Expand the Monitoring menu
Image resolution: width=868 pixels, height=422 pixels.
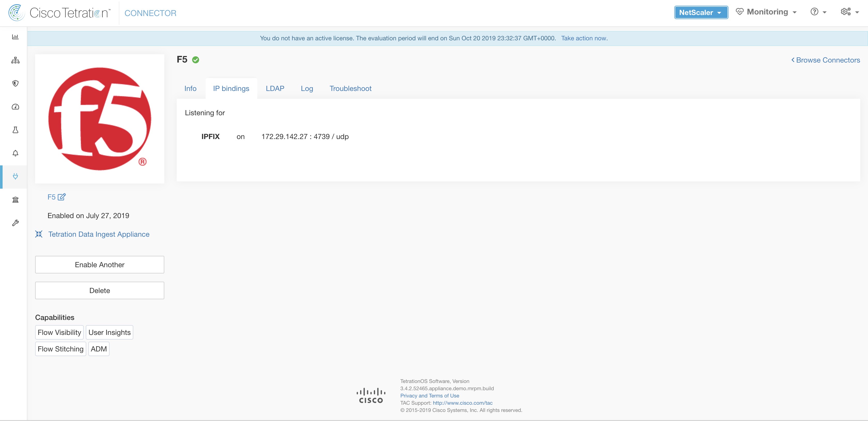point(766,12)
